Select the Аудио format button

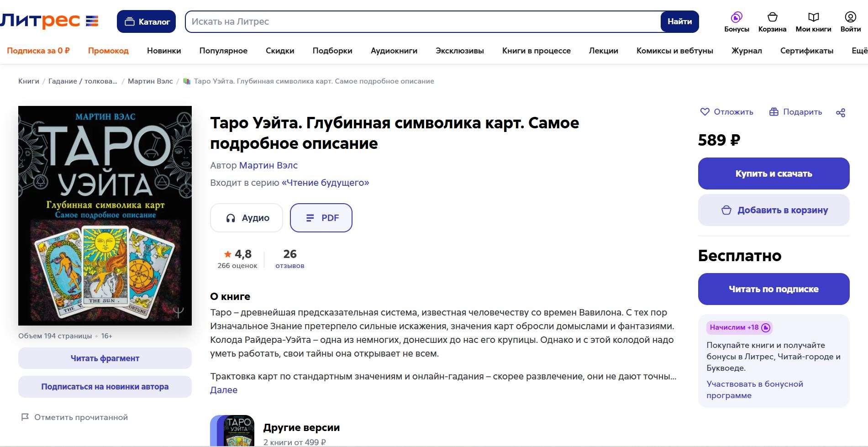point(247,218)
